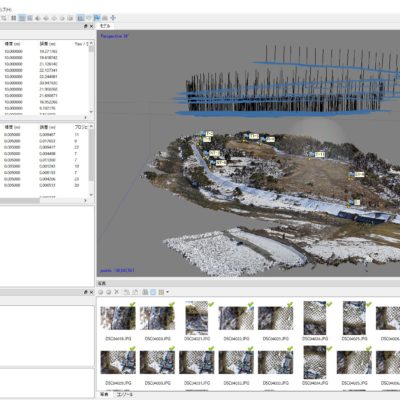Reset the 3D view with crosshair icon

[x=113, y=18]
